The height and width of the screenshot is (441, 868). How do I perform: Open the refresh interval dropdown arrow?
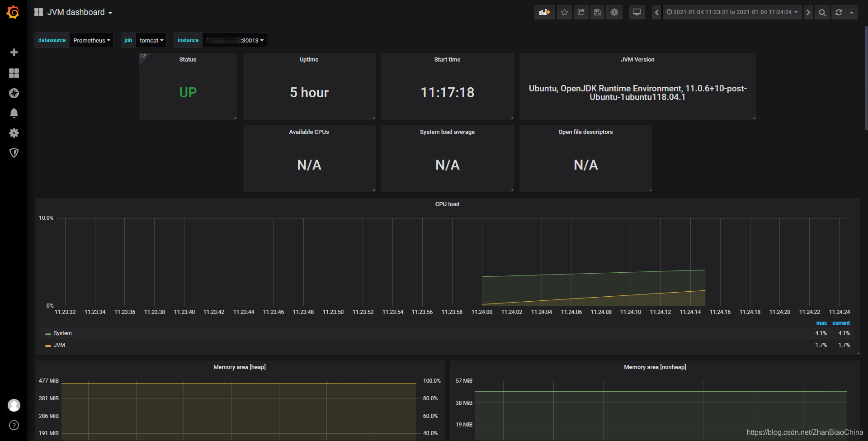[x=852, y=12]
